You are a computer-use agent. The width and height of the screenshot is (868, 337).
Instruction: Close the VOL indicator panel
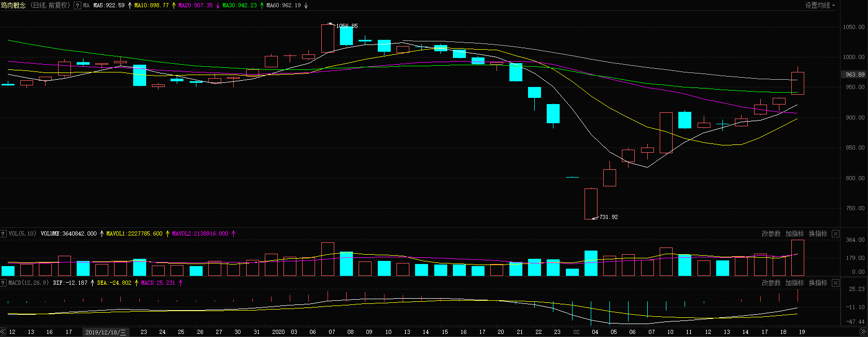pos(835,234)
